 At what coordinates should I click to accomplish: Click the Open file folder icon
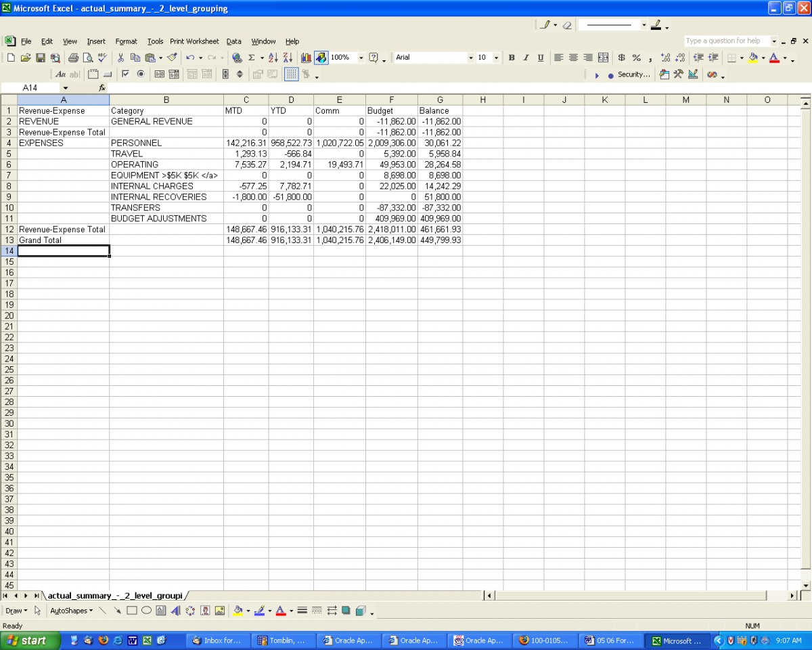26,58
